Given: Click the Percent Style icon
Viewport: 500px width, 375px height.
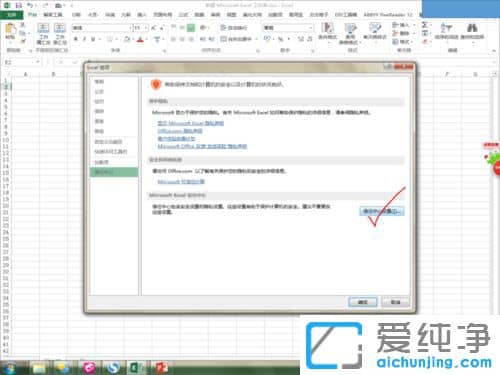Looking at the screenshot, I should click(280, 39).
